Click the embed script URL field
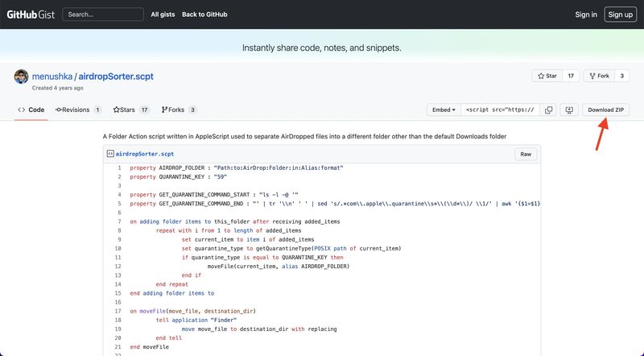The height and width of the screenshot is (356, 644). pyautogui.click(x=500, y=110)
